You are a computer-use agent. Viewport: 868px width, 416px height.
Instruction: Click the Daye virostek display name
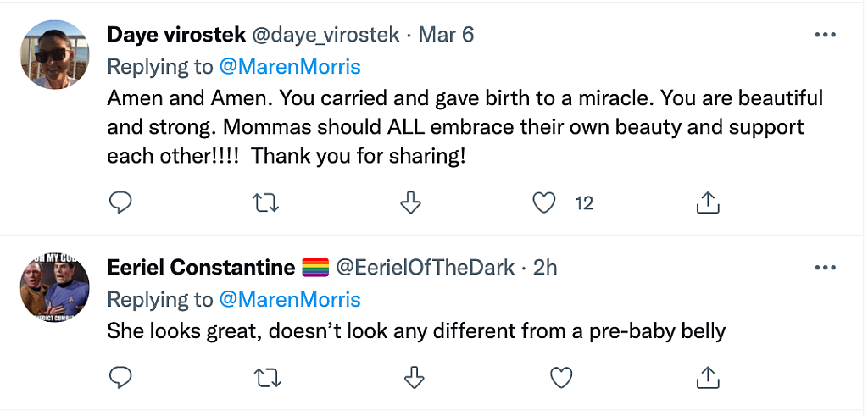click(175, 35)
